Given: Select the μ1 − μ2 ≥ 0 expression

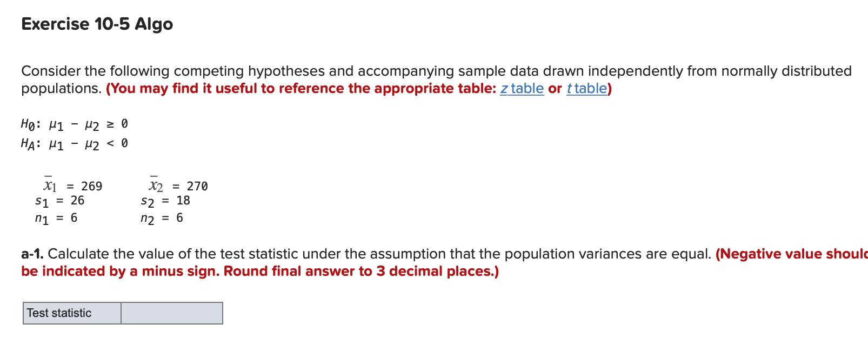Looking at the screenshot, I should (88, 123).
